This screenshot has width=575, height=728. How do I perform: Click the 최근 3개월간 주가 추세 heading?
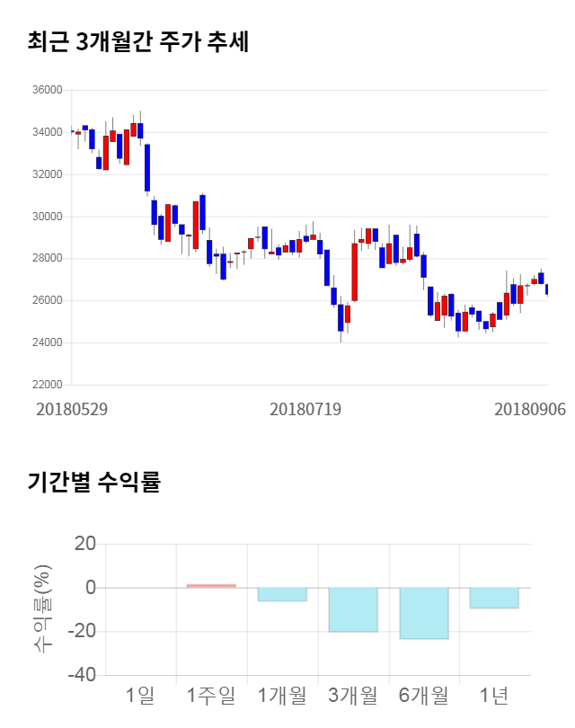pyautogui.click(x=138, y=42)
